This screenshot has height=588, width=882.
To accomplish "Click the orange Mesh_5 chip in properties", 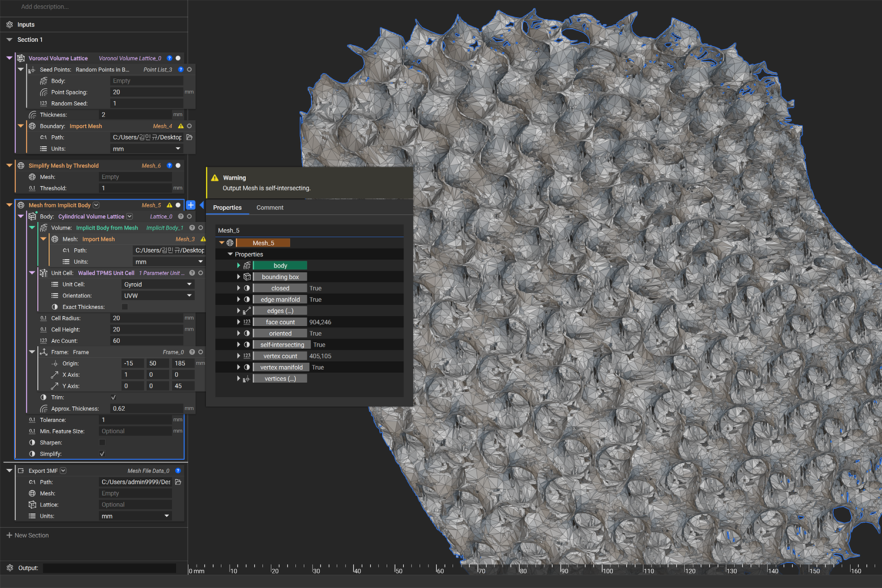I will [263, 243].
